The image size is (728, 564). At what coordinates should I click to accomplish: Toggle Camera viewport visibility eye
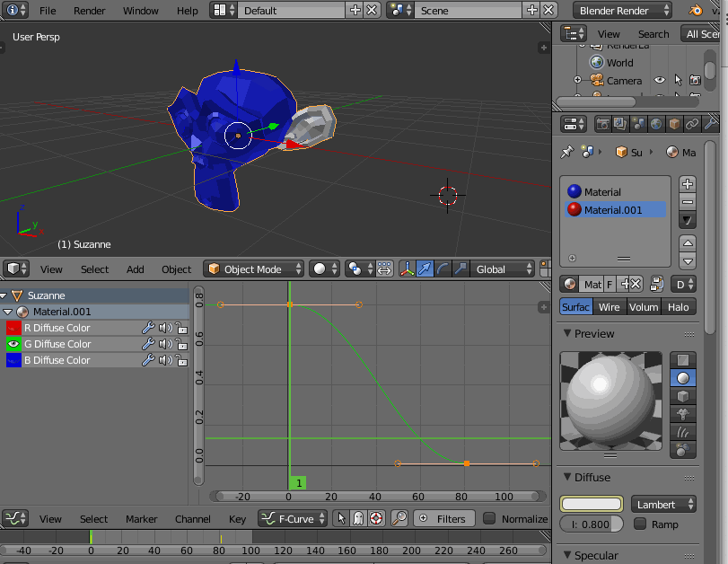pyautogui.click(x=659, y=80)
